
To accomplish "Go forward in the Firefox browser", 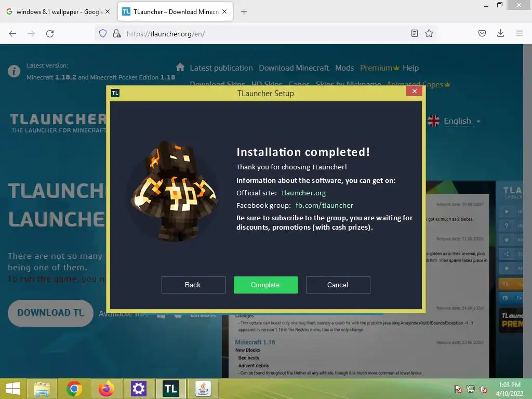I will coord(31,34).
